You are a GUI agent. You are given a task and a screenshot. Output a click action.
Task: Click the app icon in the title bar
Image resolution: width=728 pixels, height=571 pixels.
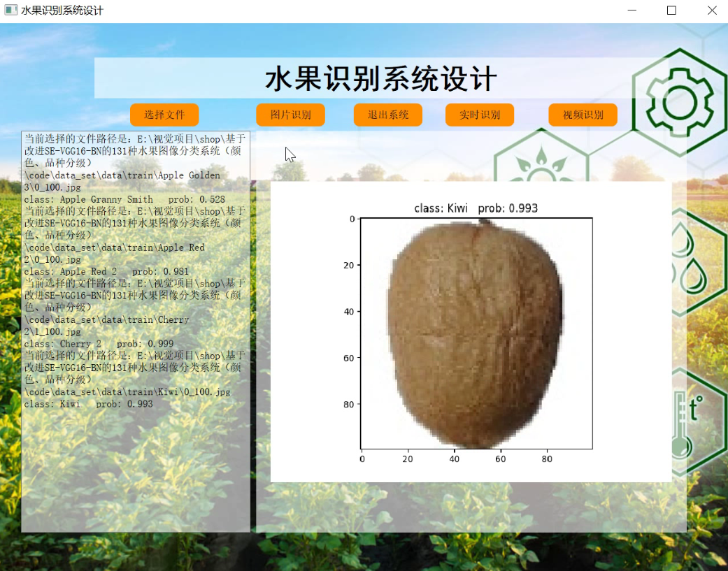10,10
